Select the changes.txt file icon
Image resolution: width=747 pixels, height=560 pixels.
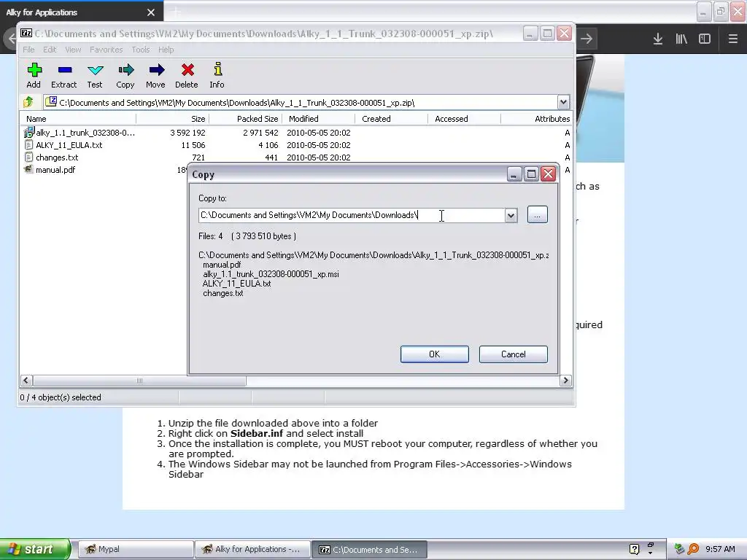click(x=28, y=157)
